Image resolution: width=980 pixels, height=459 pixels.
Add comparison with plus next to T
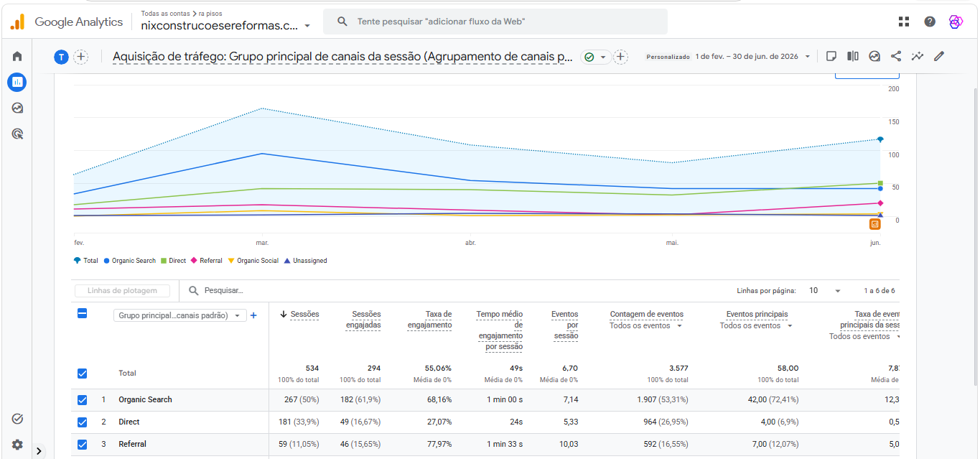pyautogui.click(x=81, y=57)
